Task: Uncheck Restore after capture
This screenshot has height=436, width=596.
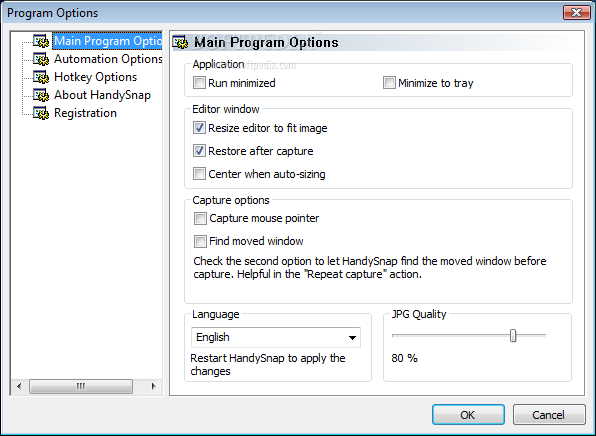Action: pos(199,151)
